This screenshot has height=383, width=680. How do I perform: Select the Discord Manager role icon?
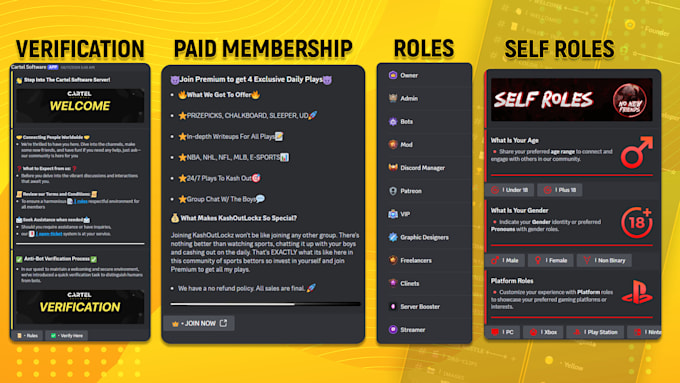[x=393, y=167]
